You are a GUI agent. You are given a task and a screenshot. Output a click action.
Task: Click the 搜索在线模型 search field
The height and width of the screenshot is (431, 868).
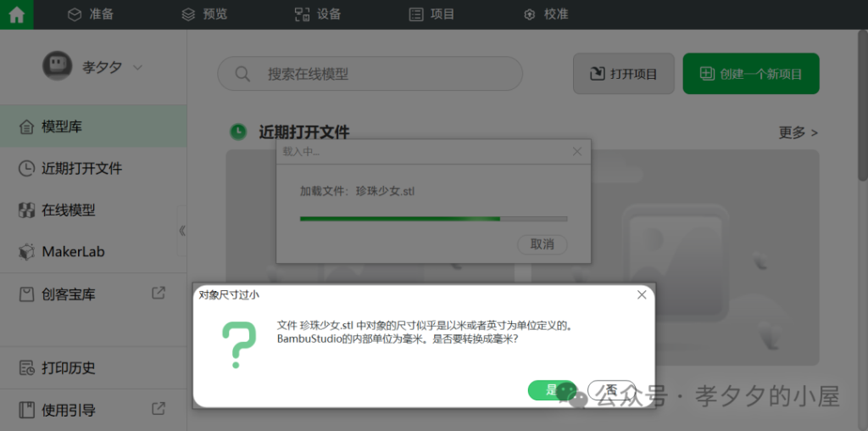pyautogui.click(x=370, y=74)
